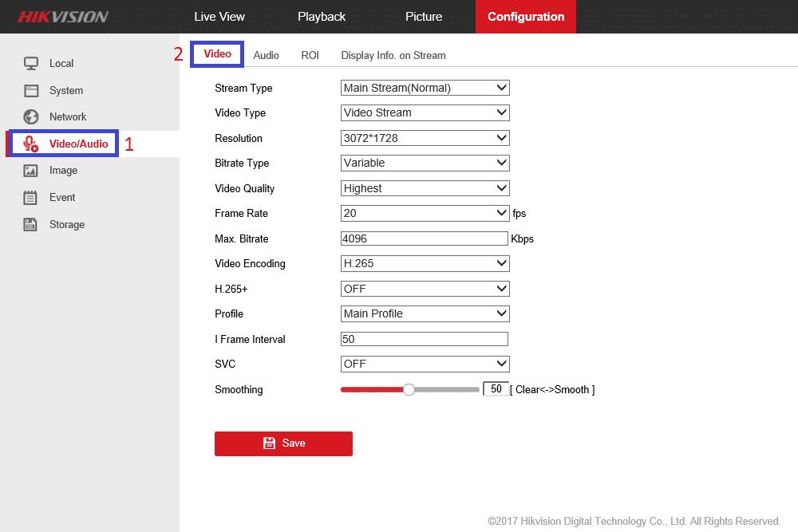Click the Video/Audio microphone icon

[x=31, y=144]
